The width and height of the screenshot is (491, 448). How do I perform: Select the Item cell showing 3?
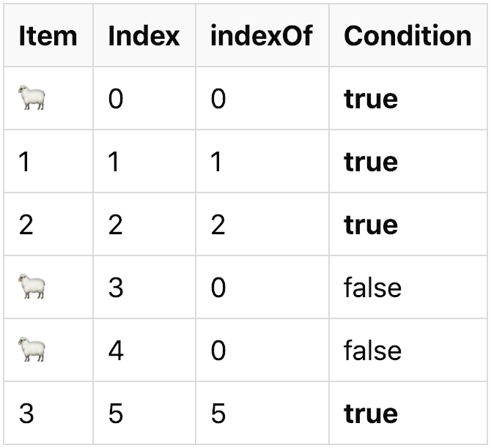point(26,414)
